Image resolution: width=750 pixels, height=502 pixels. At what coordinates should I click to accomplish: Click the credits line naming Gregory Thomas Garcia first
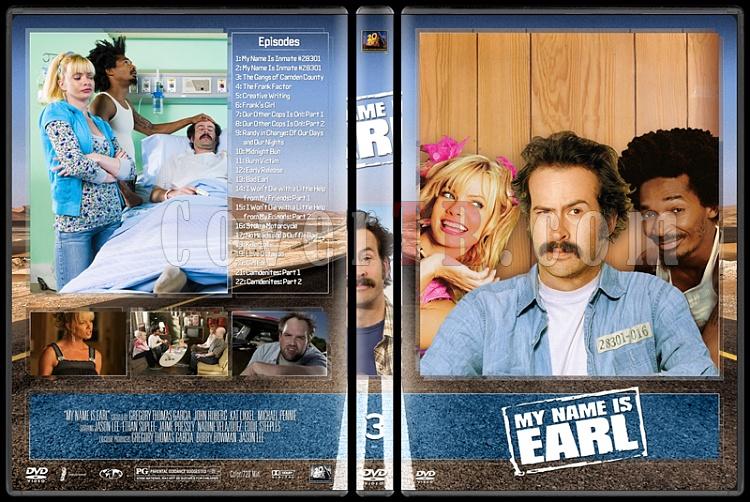click(x=180, y=415)
